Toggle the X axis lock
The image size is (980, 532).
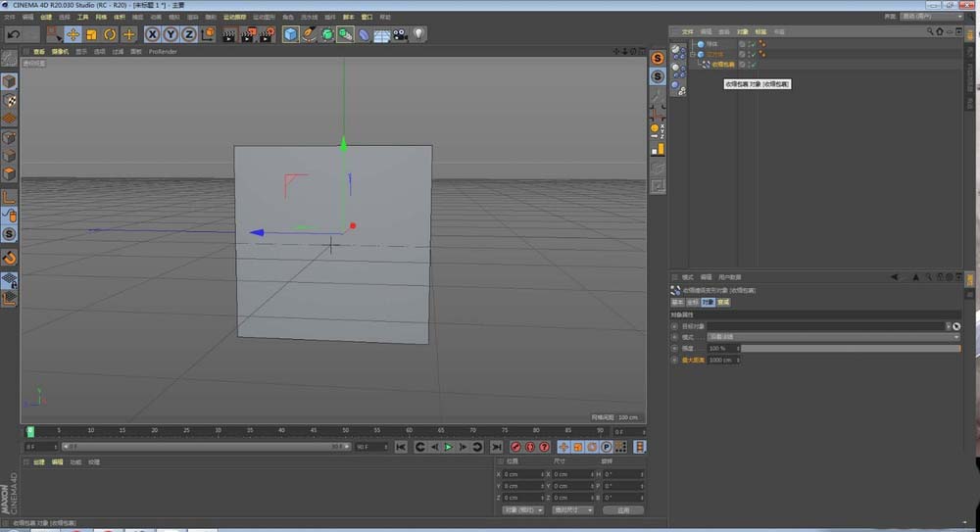(x=152, y=34)
